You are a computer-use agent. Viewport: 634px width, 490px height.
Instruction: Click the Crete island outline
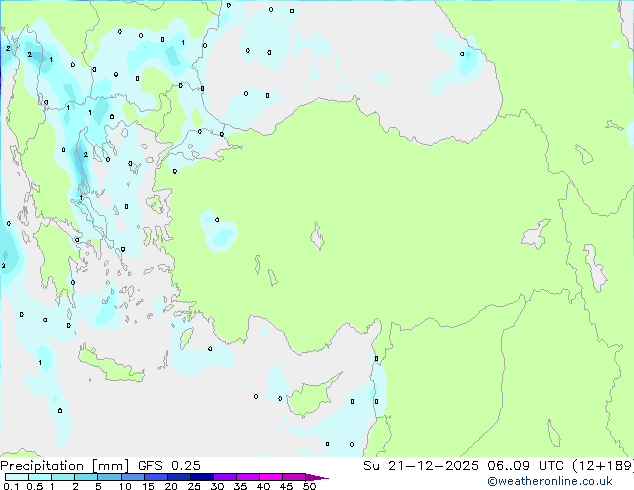click(111, 367)
